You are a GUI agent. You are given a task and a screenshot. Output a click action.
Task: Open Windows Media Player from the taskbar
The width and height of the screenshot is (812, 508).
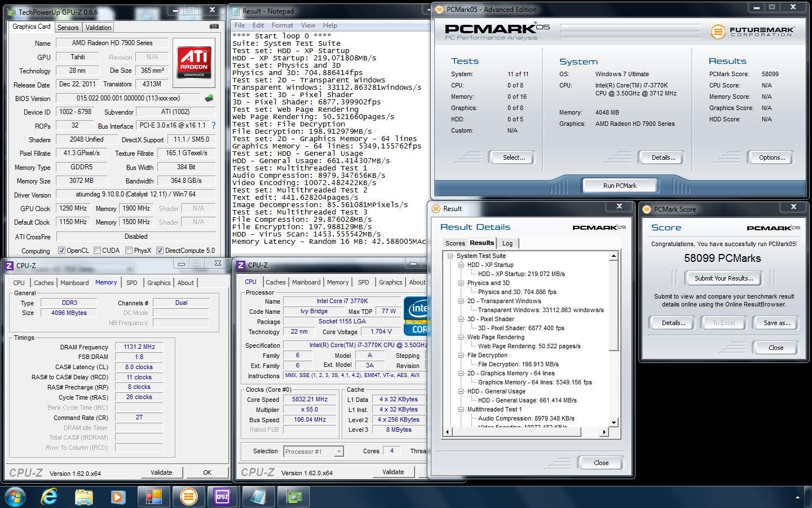(x=118, y=497)
